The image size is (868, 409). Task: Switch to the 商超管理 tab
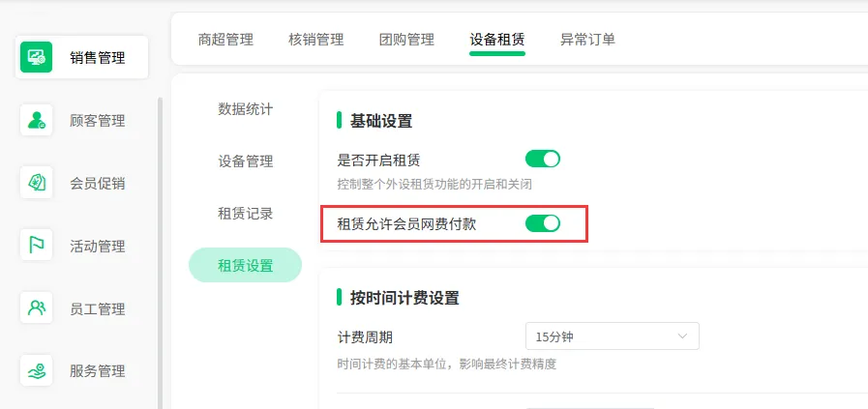pos(225,40)
